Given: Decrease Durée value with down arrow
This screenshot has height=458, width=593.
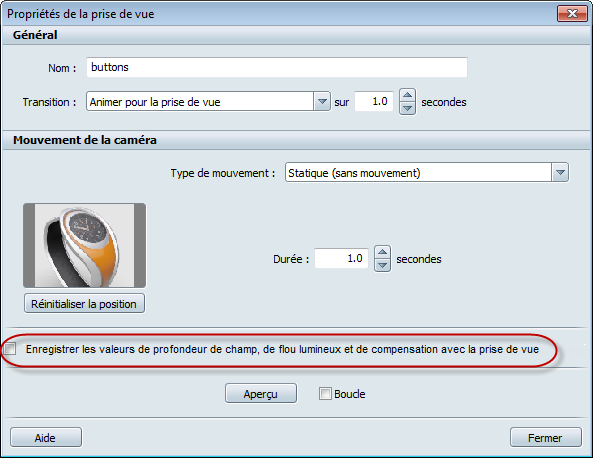Looking at the screenshot, I should pos(382,265).
